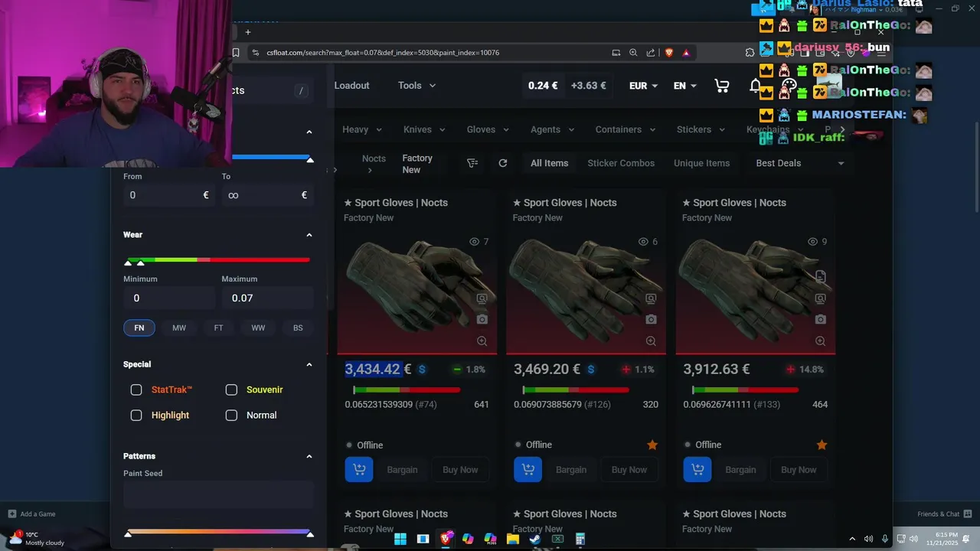This screenshot has height=551, width=980.
Task: Expand the Knives category dropdown
Action: [424, 129]
